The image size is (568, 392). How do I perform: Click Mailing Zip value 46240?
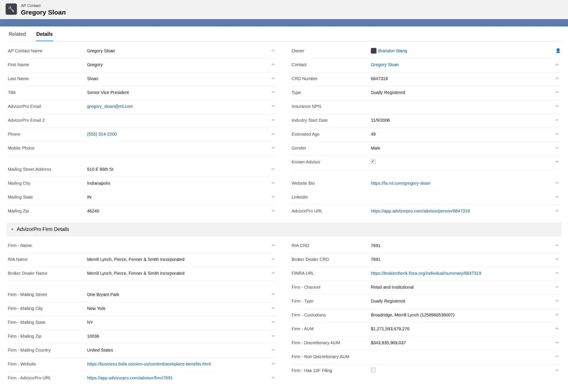coord(93,211)
